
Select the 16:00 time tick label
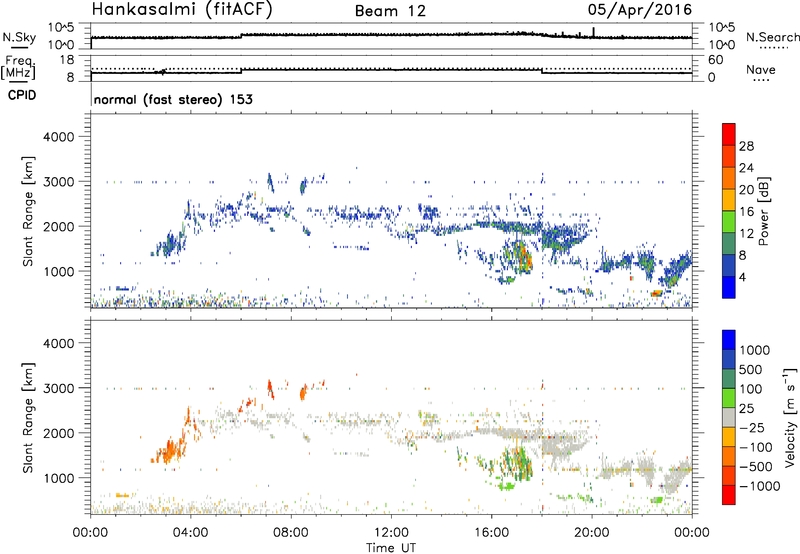click(x=491, y=533)
